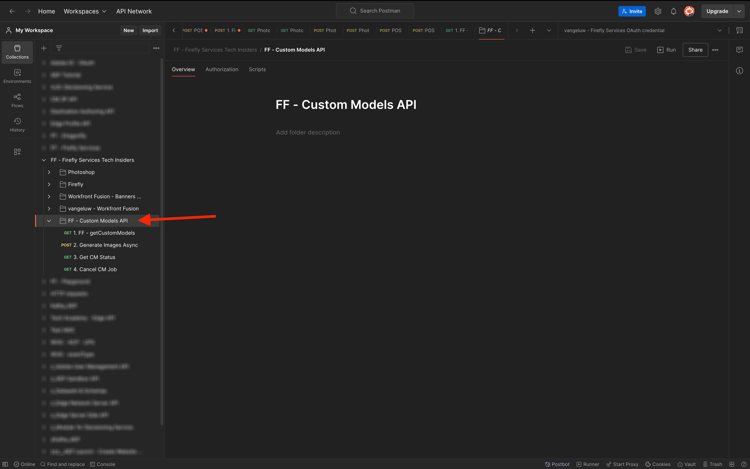Open the Collections sidebar panel
The image size is (750, 469).
click(17, 52)
